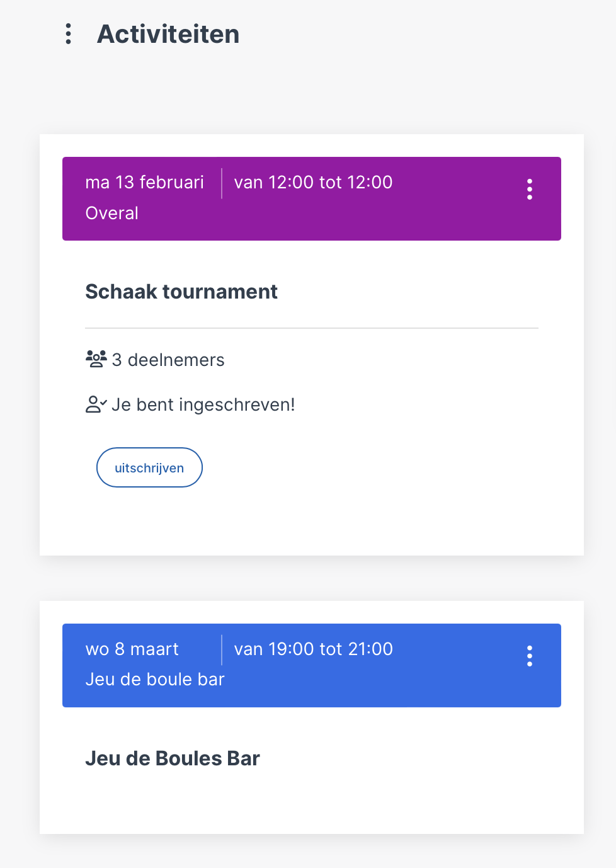Click the wo 8 maart date
616x868 pixels.
coord(132,649)
